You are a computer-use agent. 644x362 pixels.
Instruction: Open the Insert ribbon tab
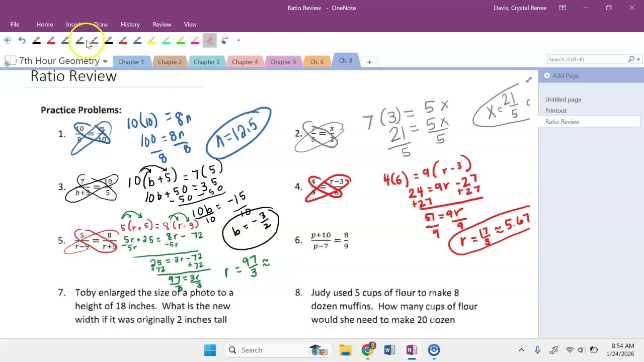click(73, 24)
